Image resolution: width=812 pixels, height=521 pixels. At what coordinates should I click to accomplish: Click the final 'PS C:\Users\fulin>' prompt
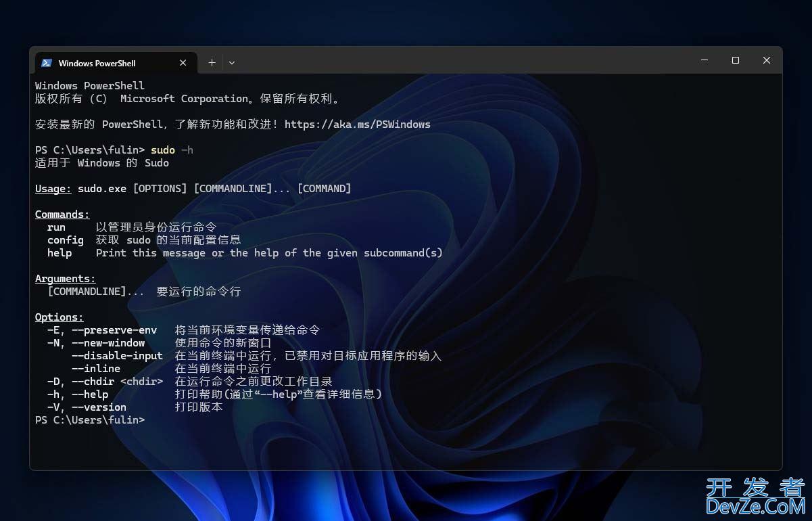click(x=90, y=420)
